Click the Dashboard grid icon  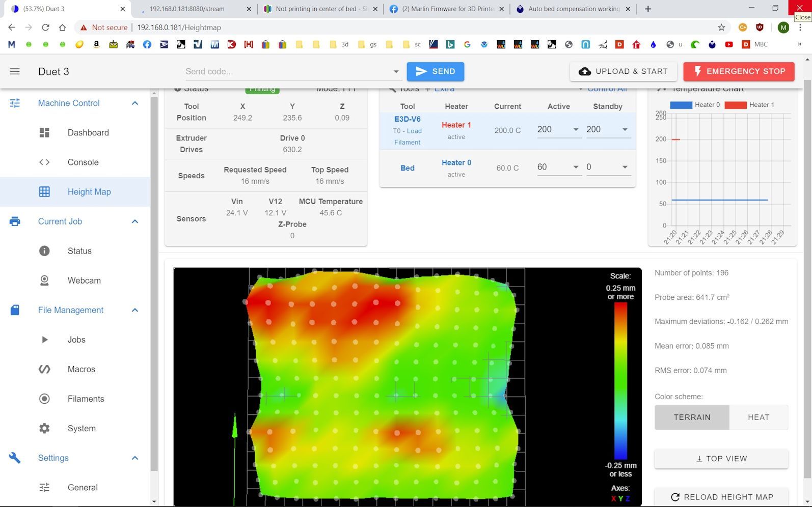click(x=44, y=132)
